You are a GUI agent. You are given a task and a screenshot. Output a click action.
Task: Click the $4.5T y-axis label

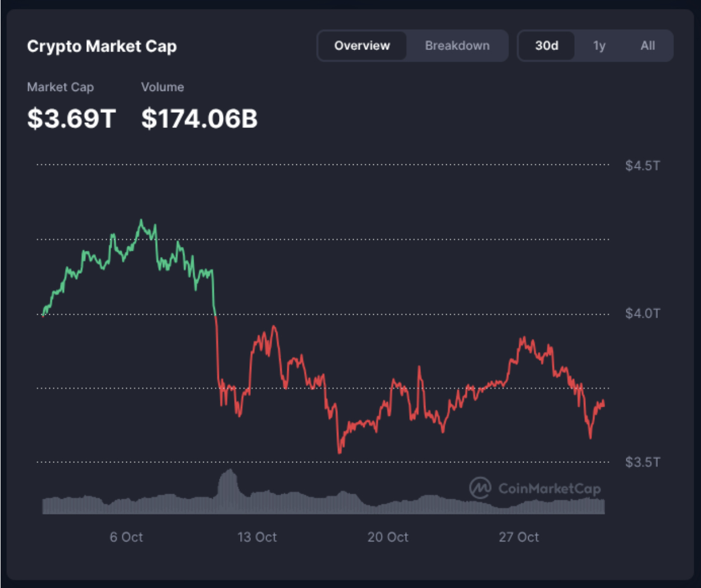tap(642, 166)
